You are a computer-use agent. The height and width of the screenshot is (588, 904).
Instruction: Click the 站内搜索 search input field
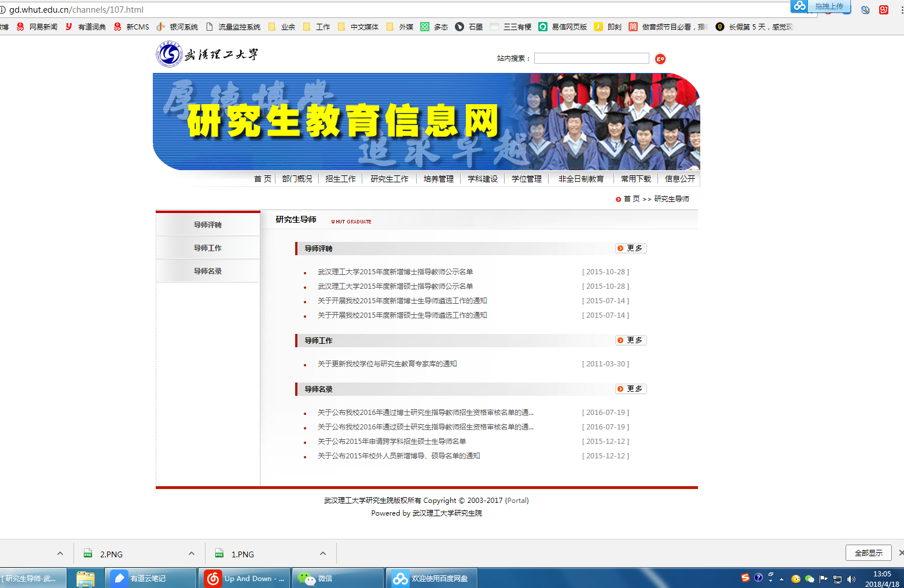click(591, 58)
